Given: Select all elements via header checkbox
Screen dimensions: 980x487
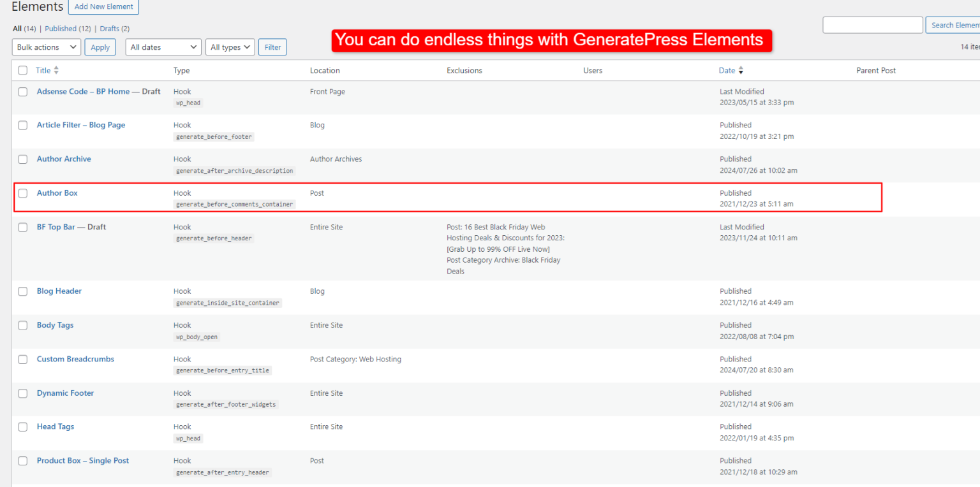Looking at the screenshot, I should (22, 70).
